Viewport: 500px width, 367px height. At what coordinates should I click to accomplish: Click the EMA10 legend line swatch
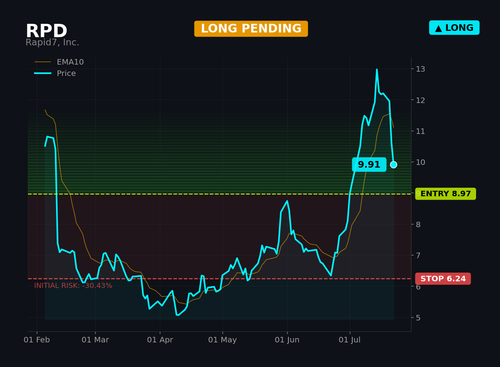coord(43,62)
